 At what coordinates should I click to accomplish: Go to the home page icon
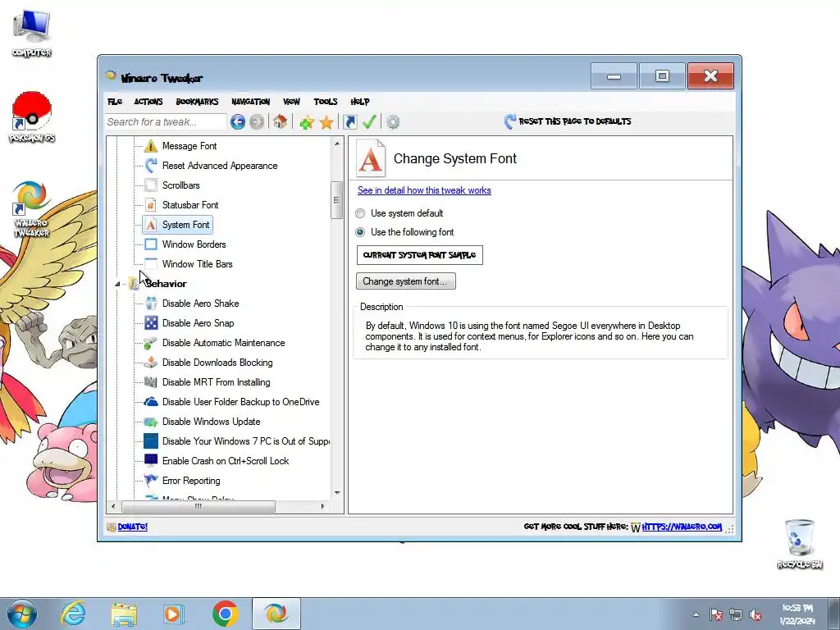280,122
